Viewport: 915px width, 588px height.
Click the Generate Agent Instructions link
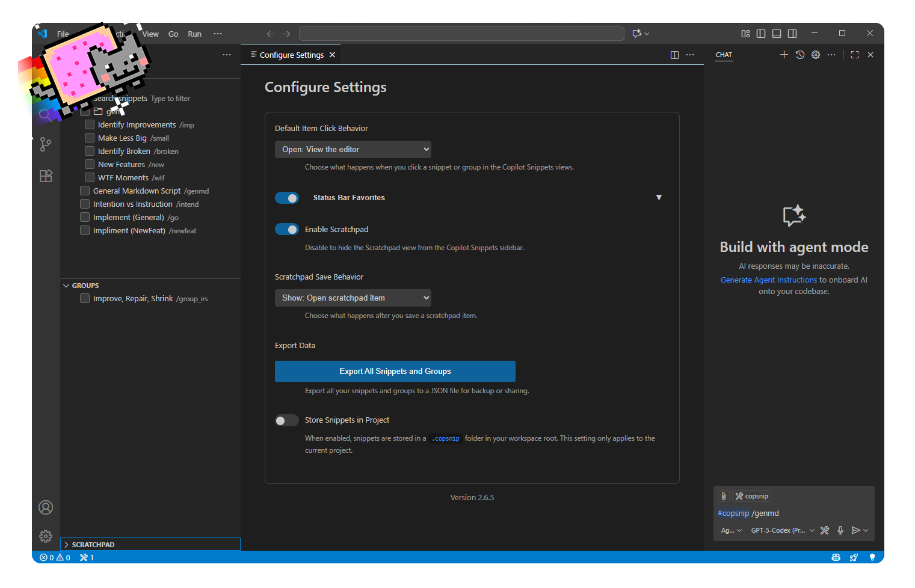[768, 280]
